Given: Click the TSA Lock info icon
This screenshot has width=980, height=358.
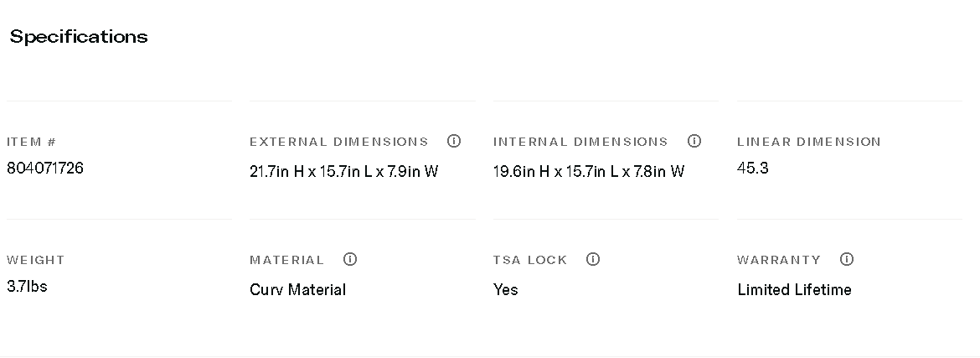Looking at the screenshot, I should point(593,259).
